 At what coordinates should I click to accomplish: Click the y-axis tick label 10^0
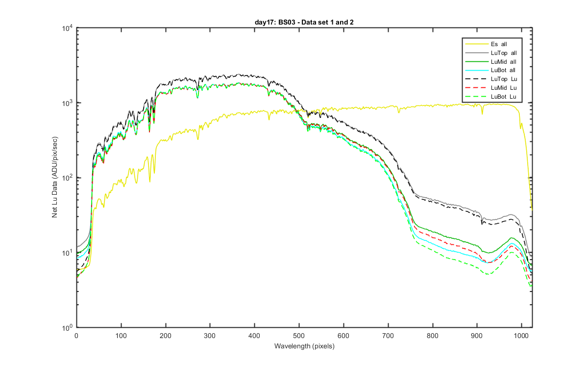click(x=67, y=326)
